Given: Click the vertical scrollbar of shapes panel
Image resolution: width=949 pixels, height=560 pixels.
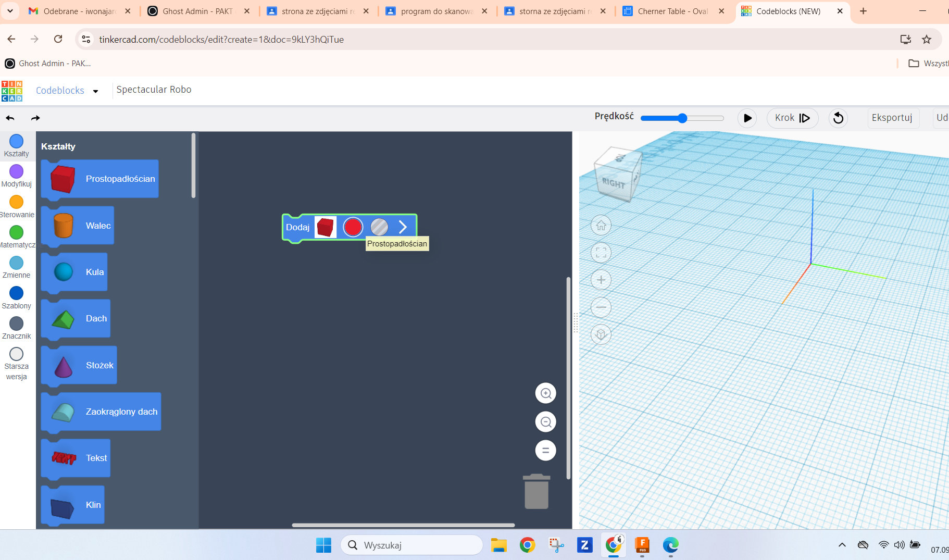Looking at the screenshot, I should 194,166.
